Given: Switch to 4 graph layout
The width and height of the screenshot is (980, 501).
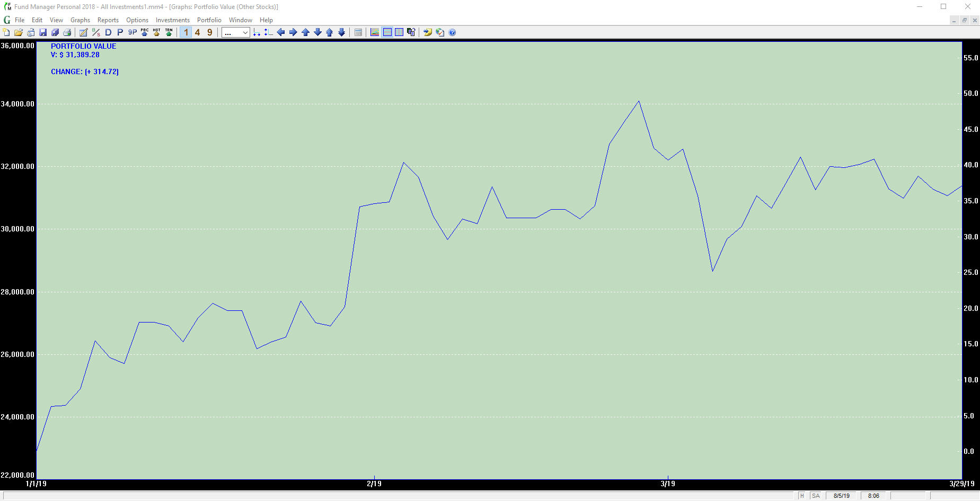Looking at the screenshot, I should 198,32.
